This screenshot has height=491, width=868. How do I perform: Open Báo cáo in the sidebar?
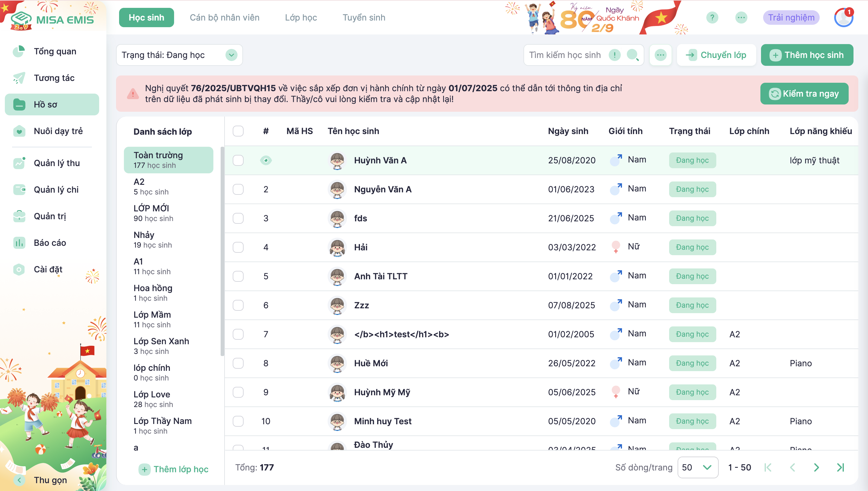(50, 243)
